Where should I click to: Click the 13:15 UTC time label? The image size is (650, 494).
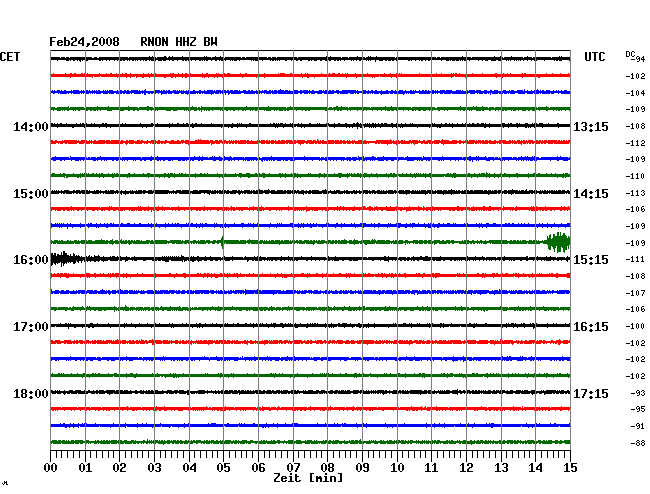click(591, 126)
